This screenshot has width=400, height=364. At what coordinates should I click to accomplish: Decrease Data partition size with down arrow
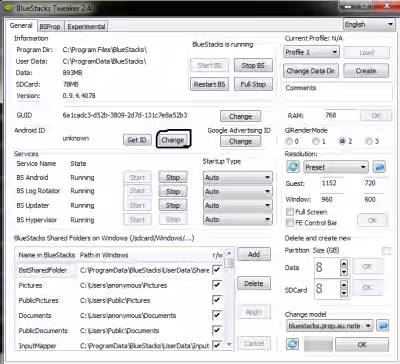click(344, 272)
